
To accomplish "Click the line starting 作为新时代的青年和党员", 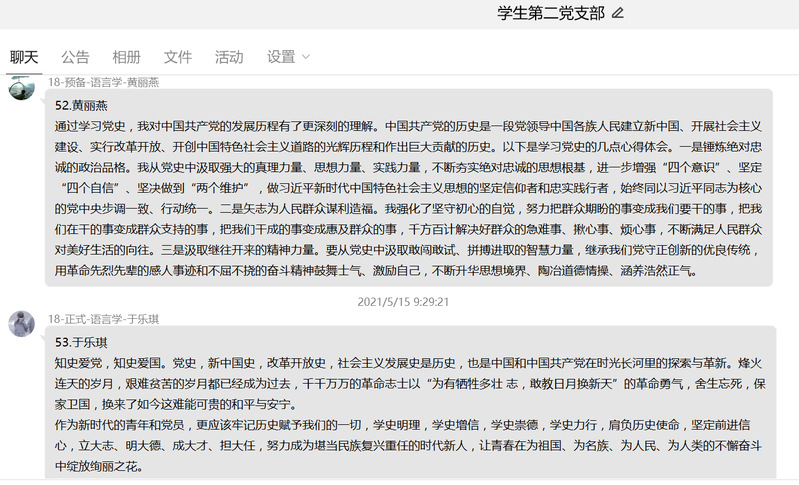I will (402, 425).
